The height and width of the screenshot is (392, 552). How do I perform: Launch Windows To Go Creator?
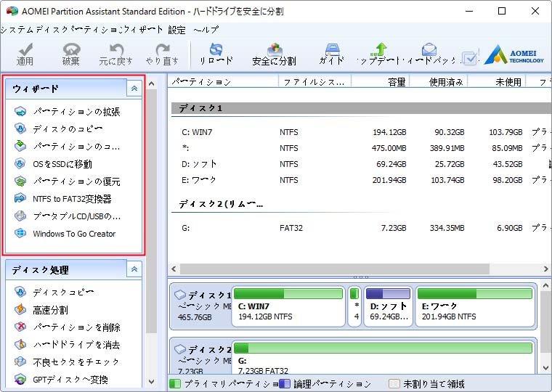(65, 234)
